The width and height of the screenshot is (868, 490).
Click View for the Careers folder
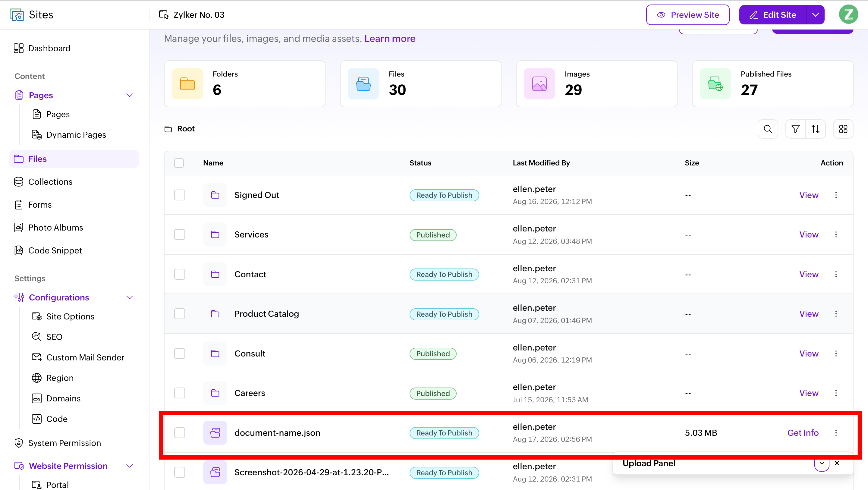click(x=809, y=393)
